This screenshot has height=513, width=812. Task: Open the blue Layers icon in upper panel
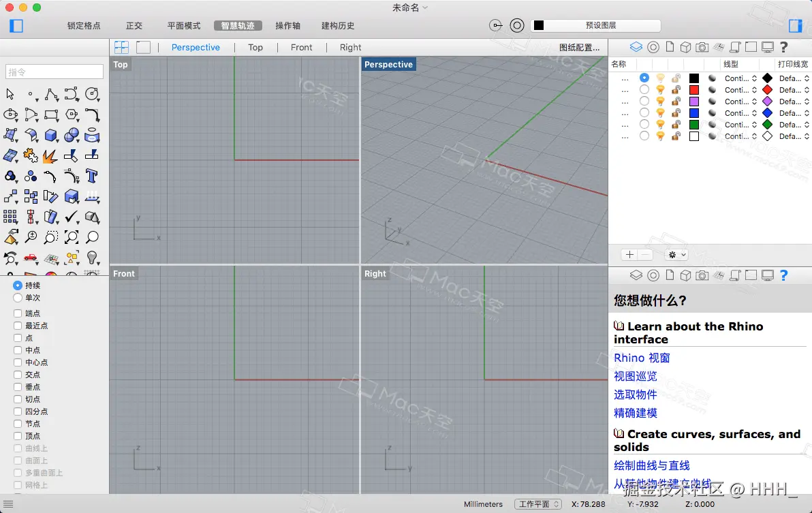tap(636, 47)
